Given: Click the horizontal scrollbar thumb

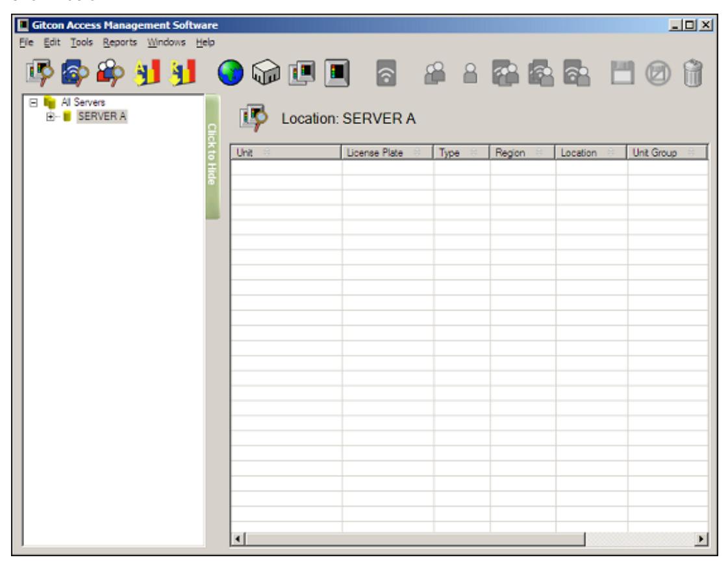Looking at the screenshot, I should (415, 539).
